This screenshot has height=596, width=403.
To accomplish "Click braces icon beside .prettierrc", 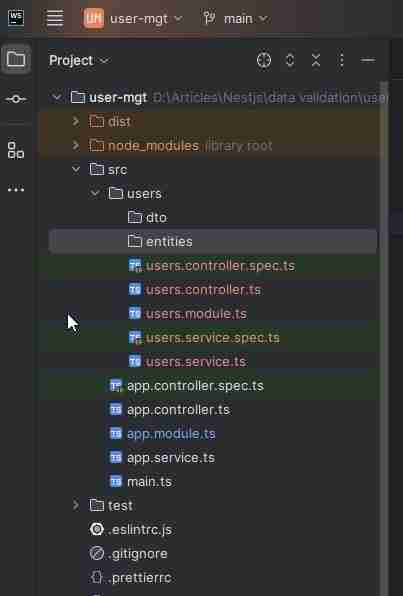I will coord(97,577).
